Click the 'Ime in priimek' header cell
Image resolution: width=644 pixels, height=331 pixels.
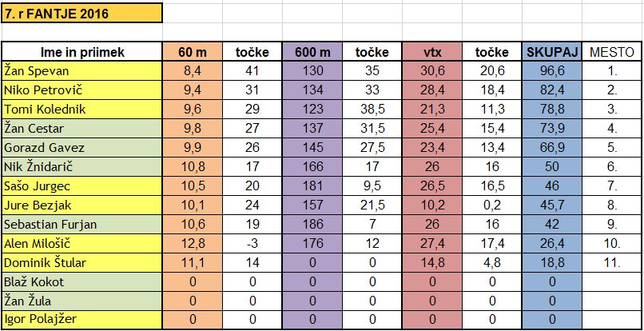pos(81,52)
